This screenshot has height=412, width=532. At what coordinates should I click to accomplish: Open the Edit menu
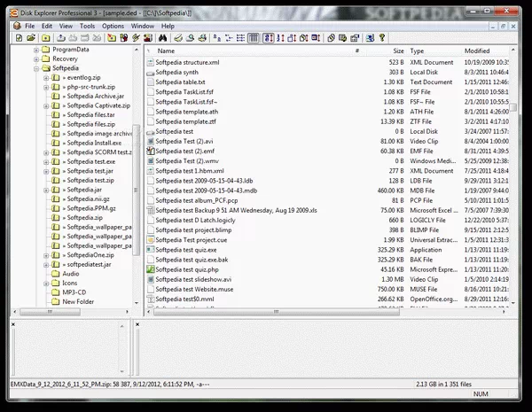click(47, 26)
